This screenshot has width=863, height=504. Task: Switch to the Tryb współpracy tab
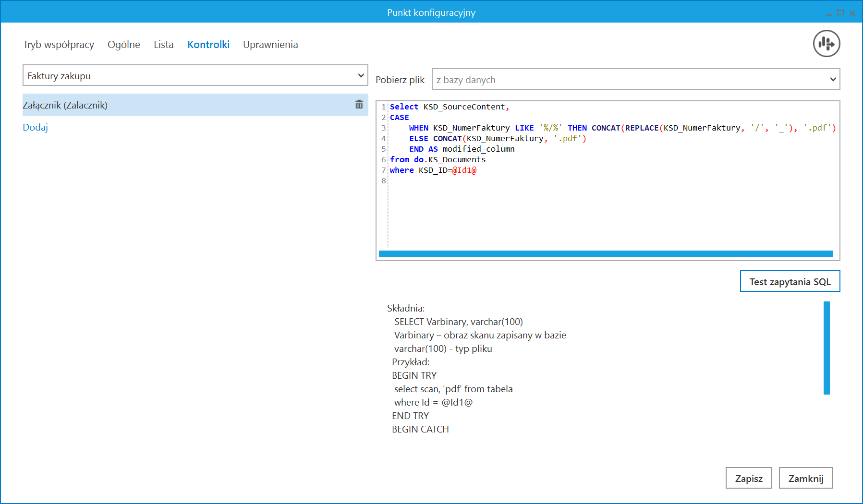tap(59, 45)
